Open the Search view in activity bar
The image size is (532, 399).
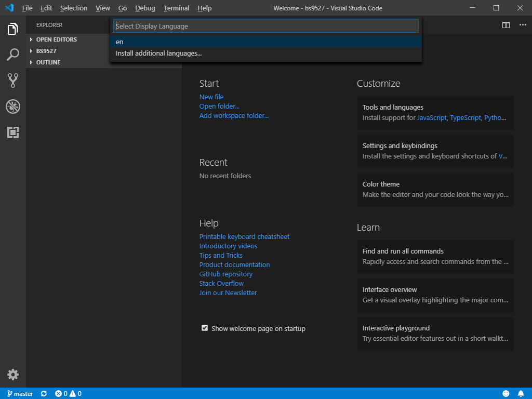tap(13, 55)
